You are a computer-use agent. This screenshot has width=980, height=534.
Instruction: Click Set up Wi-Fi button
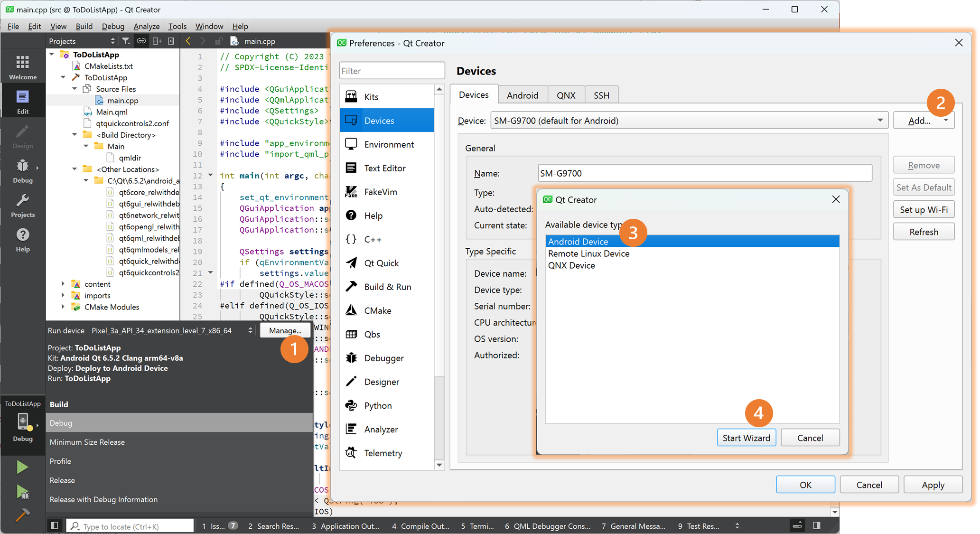(924, 209)
